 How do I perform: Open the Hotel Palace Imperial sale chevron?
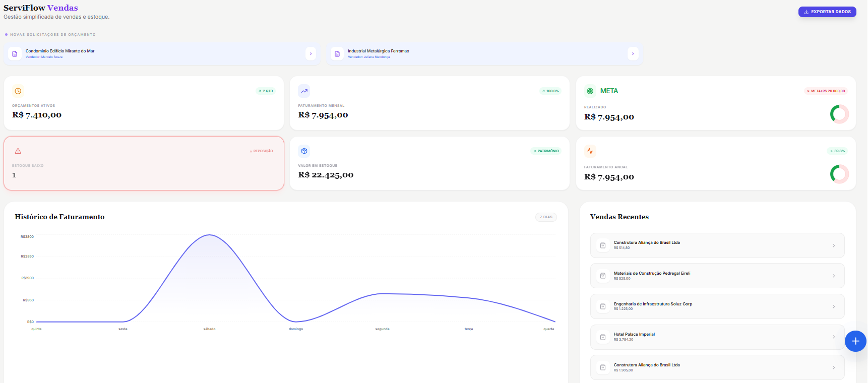point(834,337)
